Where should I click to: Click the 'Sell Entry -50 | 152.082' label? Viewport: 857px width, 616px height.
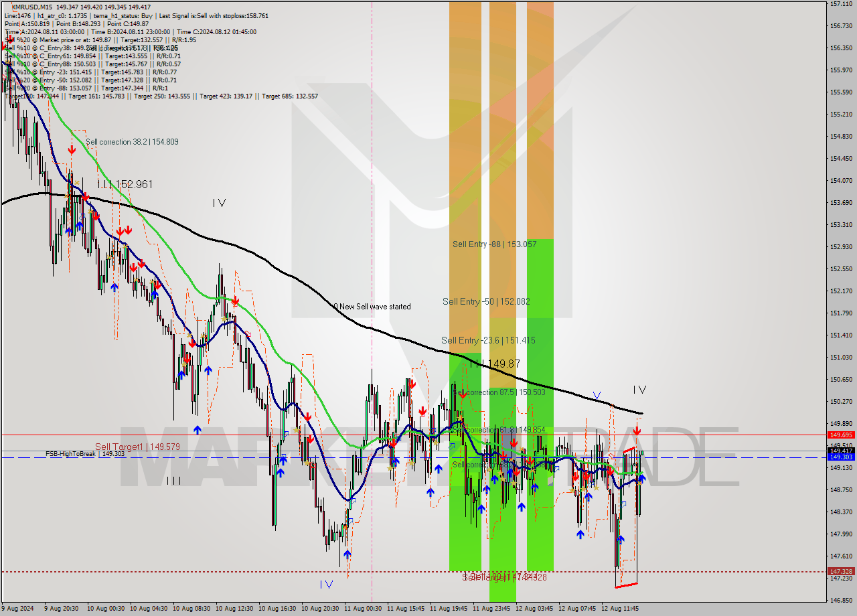tap(486, 302)
